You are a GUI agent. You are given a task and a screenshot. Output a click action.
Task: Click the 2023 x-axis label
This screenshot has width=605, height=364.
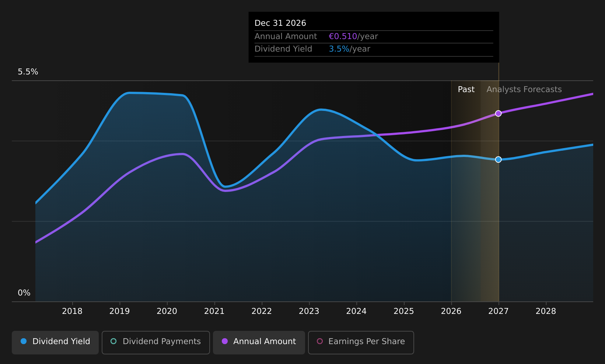tap(309, 311)
